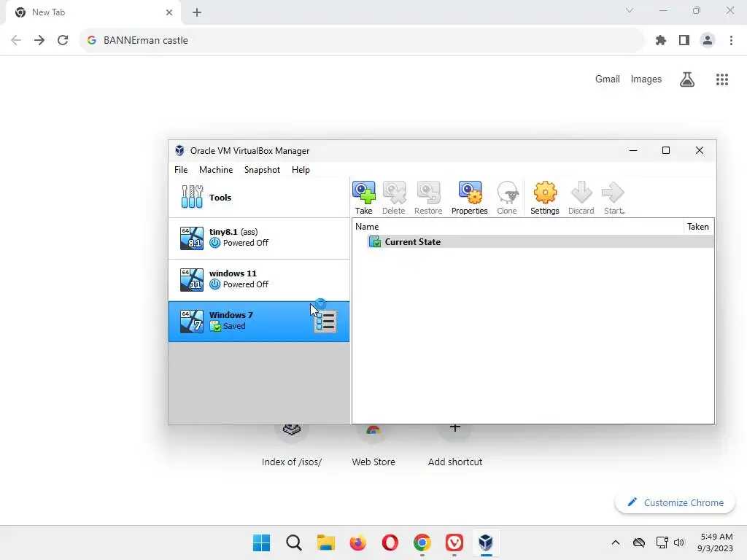The width and height of the screenshot is (747, 560).
Task: Open the Google apps grid
Action: [x=722, y=79]
